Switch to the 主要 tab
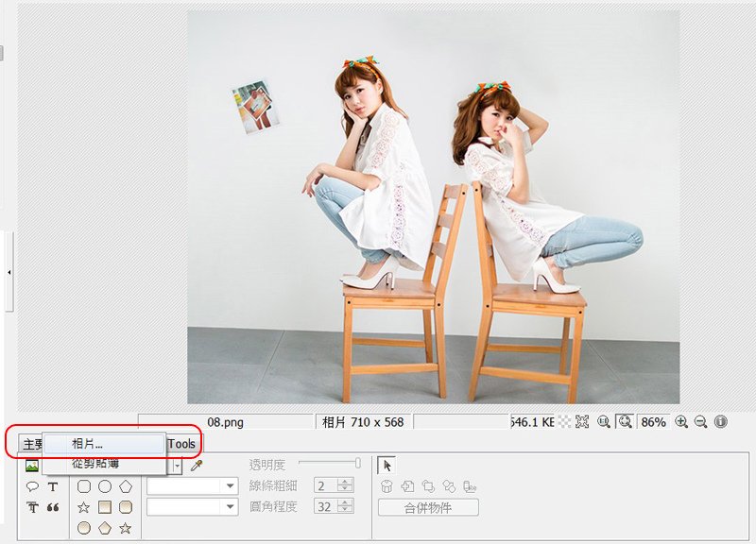The image size is (756, 544). click(x=32, y=444)
